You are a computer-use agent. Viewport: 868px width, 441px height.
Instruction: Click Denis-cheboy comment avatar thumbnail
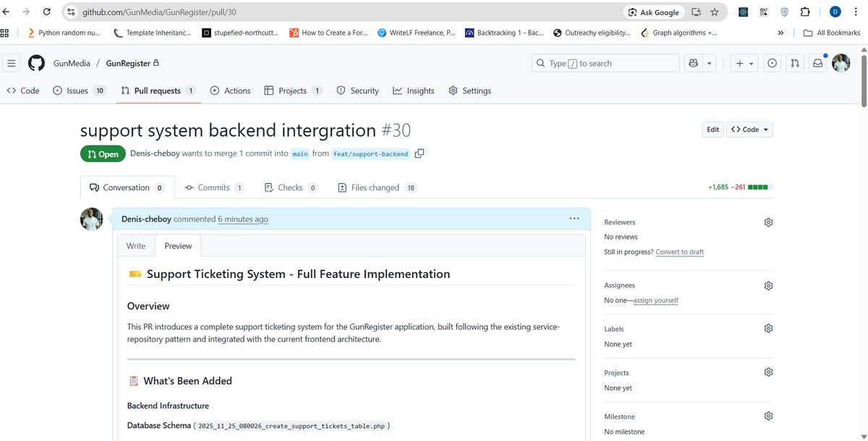(91, 219)
